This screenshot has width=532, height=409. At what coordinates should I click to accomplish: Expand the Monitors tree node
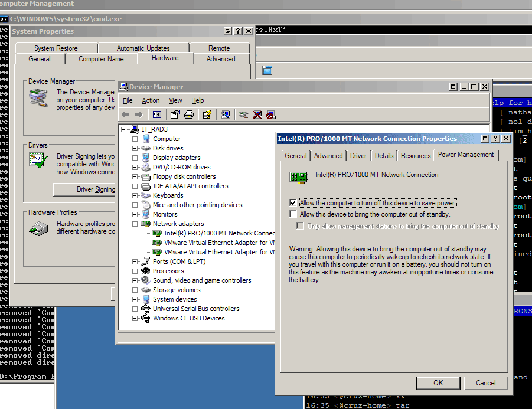pyautogui.click(x=135, y=214)
